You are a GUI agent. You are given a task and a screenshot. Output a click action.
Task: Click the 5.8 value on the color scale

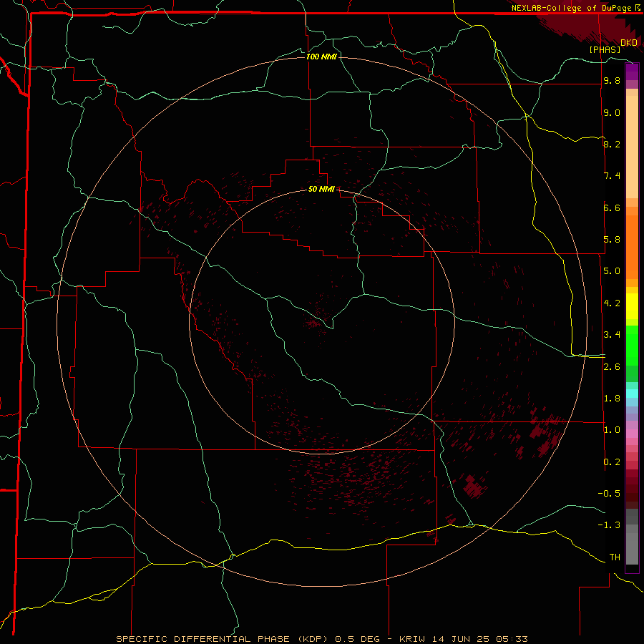point(612,240)
